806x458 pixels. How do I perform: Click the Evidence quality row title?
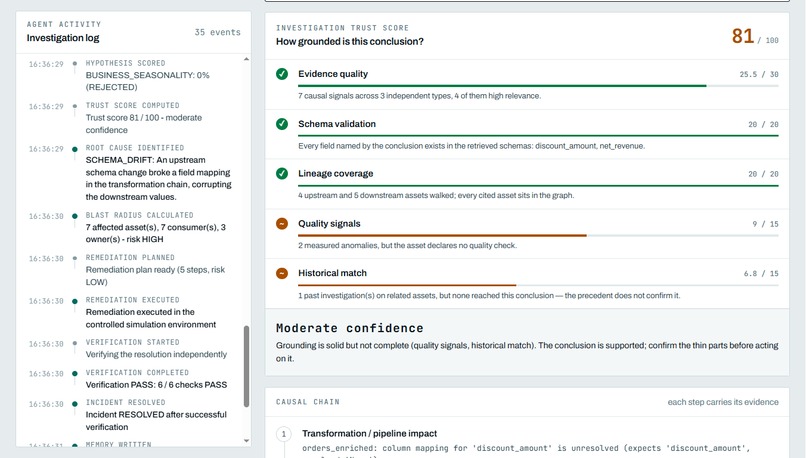click(x=333, y=74)
